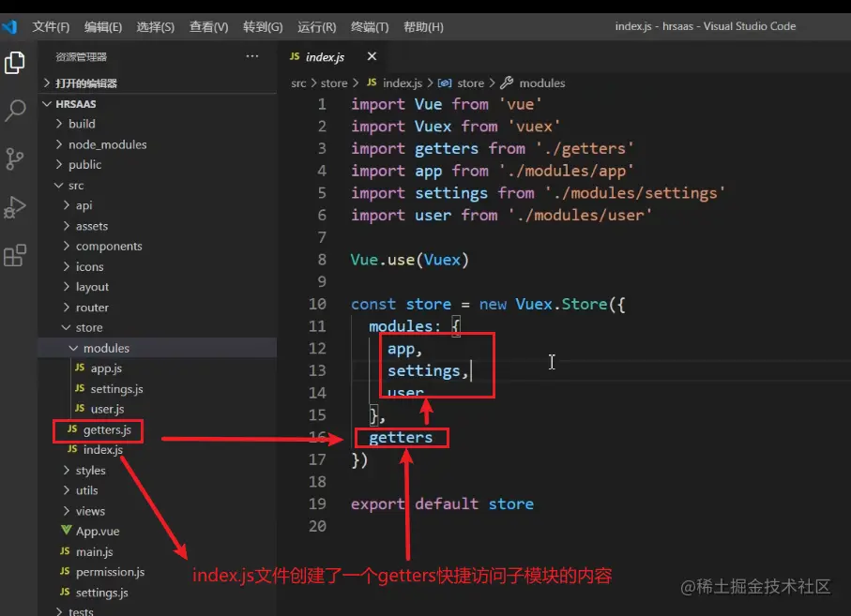Open user.js in the file tree
Screen dimensions: 851x616
pos(158,408)
